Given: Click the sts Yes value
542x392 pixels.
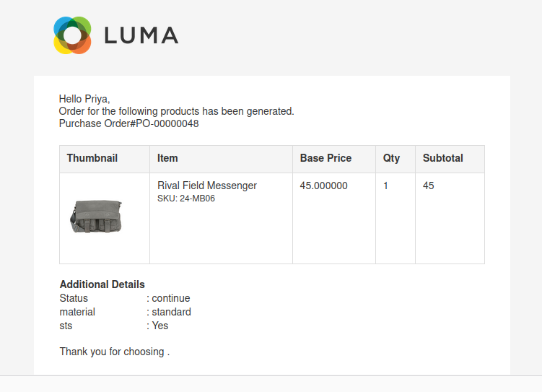Looking at the screenshot, I should pyautogui.click(x=159, y=326).
